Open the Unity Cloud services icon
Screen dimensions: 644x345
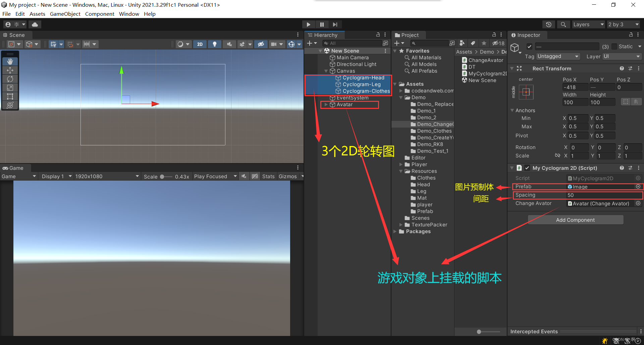coord(35,24)
